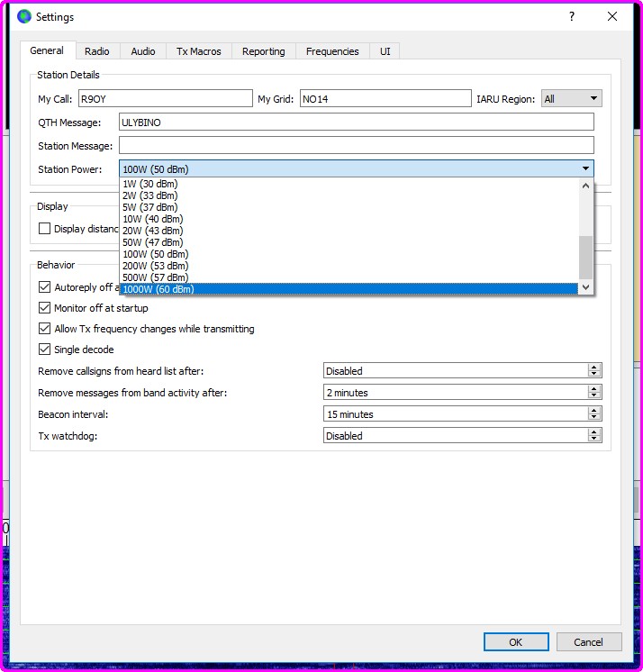Click the Cancel button

click(x=588, y=642)
